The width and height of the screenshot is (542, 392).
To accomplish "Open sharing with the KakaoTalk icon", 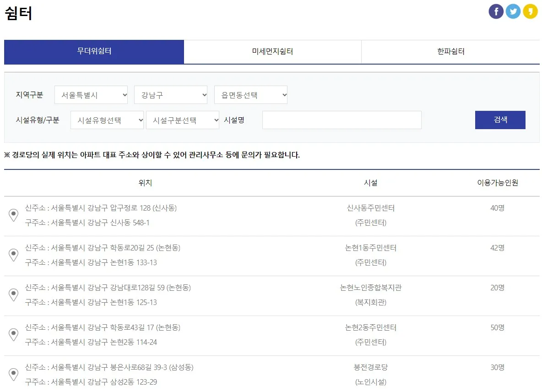I will click(531, 11).
